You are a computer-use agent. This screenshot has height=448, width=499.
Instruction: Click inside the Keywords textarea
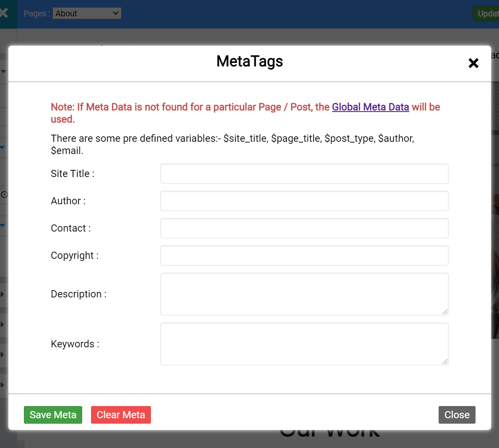[304, 344]
